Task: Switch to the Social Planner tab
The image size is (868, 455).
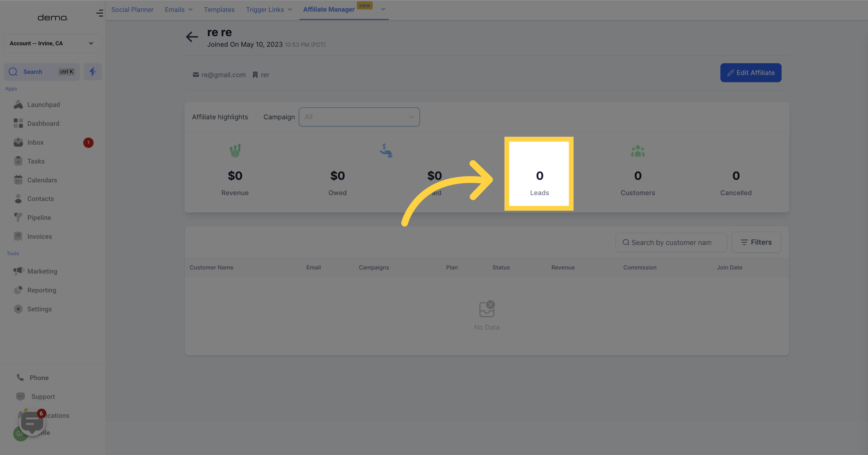Action: (132, 10)
